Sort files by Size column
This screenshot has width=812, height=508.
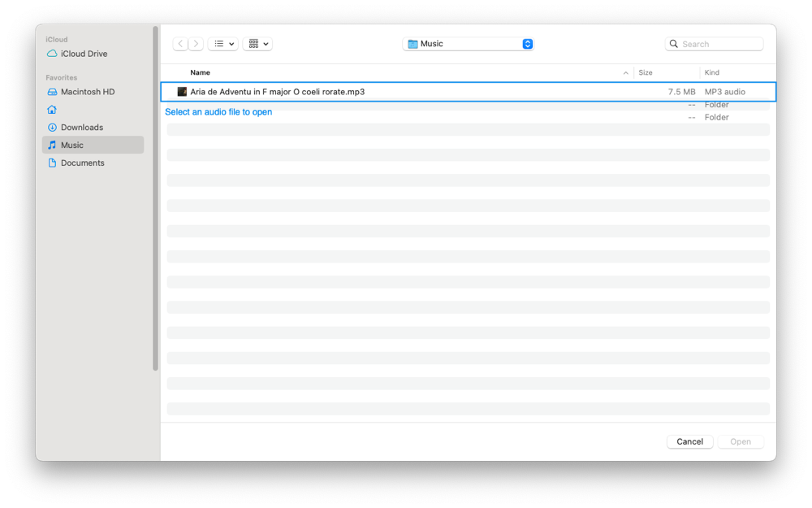[x=646, y=72]
